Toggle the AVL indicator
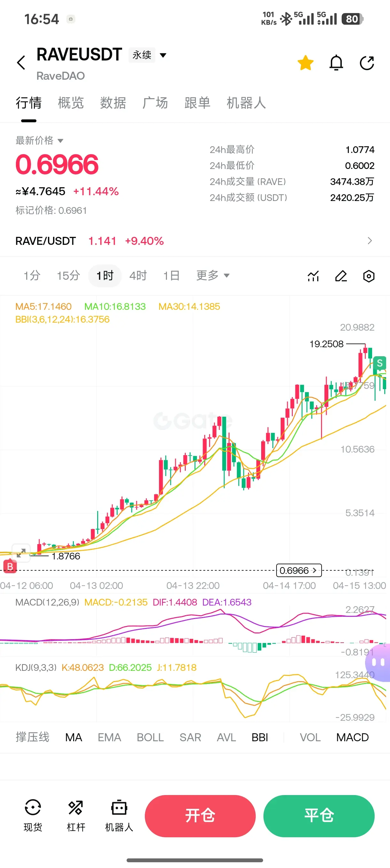This screenshot has height=868, width=390. click(226, 737)
